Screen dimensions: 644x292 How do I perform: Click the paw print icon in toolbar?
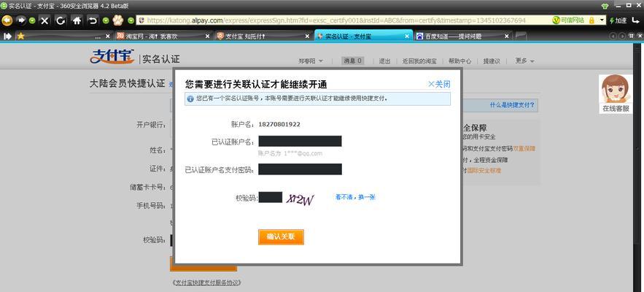point(118,20)
